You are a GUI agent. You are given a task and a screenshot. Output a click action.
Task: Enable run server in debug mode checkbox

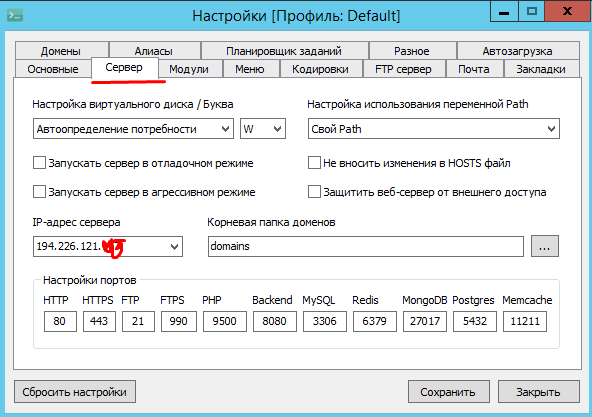[x=39, y=163]
